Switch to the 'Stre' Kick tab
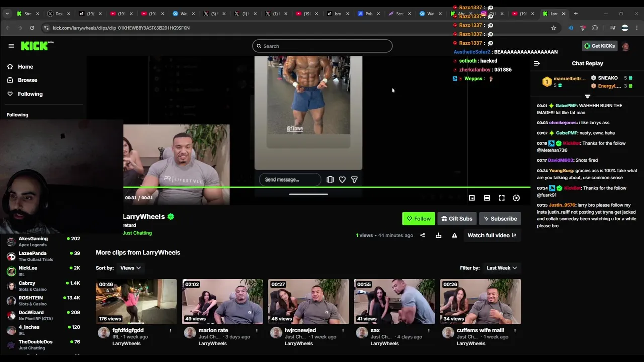Screen dimensions: 644x362 click(x=28, y=14)
